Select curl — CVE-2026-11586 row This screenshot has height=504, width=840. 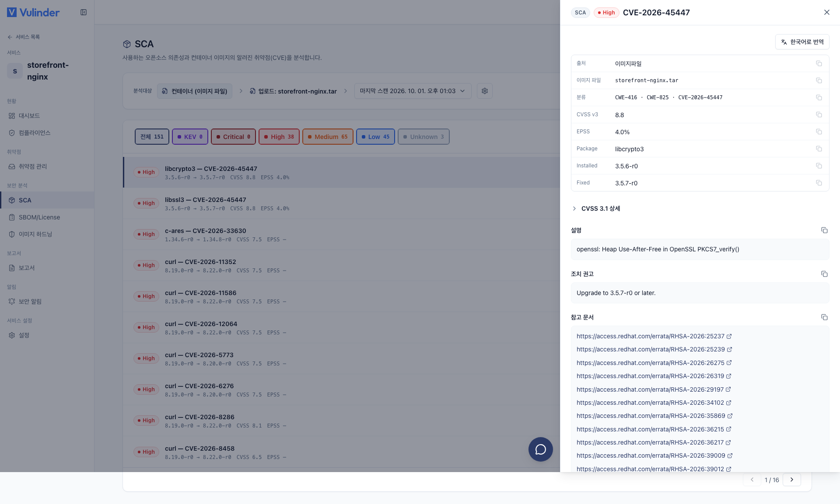tap(341, 296)
